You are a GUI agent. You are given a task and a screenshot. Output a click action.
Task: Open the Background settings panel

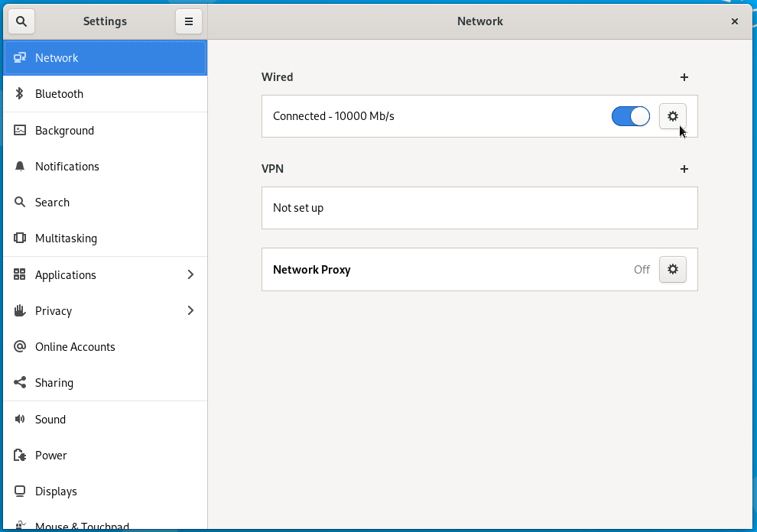(106, 131)
